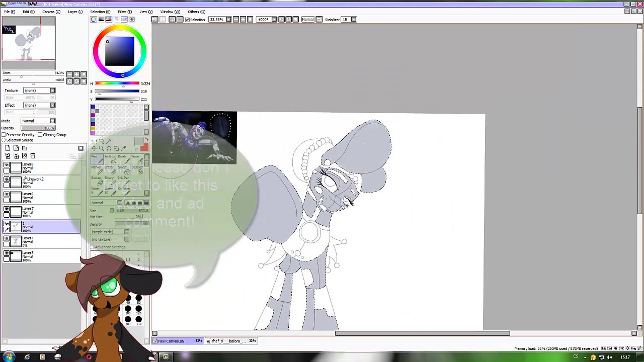
Task: Open the brush blending mode Normal dropdown
Action: click(x=106, y=203)
